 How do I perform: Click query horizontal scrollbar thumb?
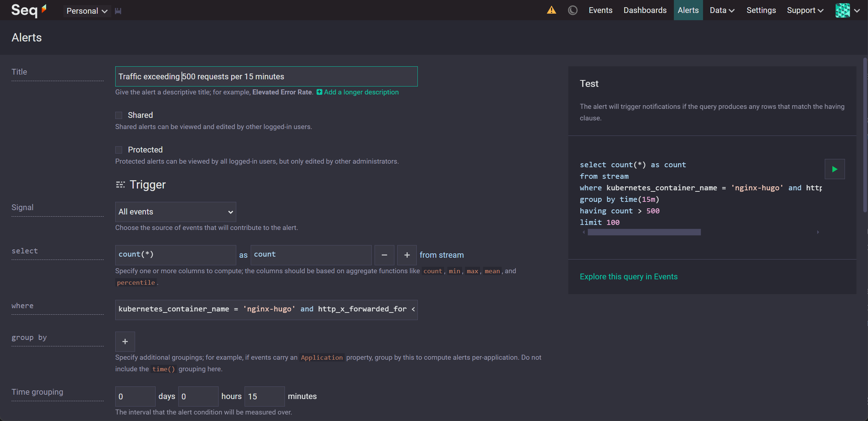[x=644, y=232]
